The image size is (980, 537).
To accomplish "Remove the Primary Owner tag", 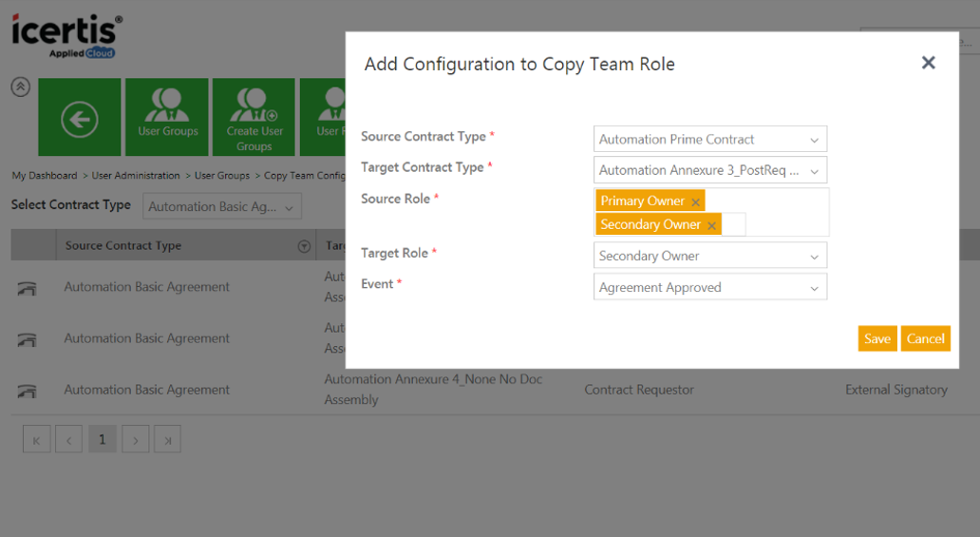I will click(x=696, y=202).
